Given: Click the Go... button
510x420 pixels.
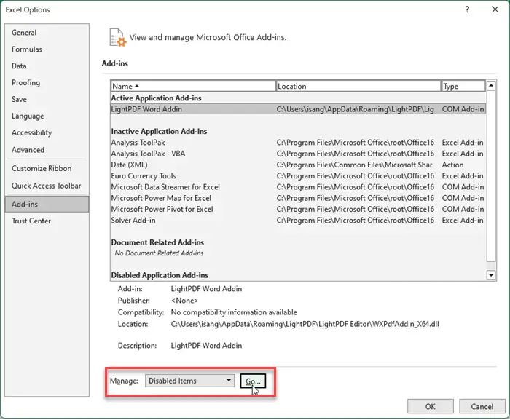Looking at the screenshot, I should 253,381.
